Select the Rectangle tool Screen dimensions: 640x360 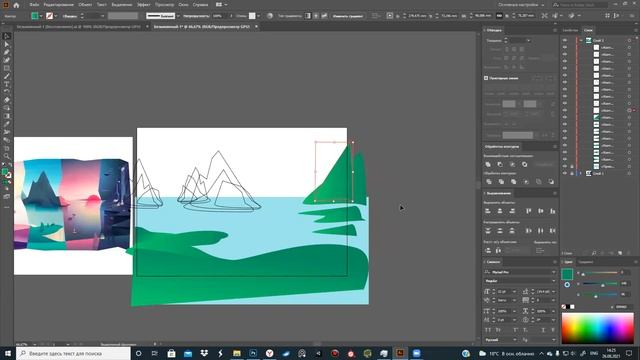pos(7,68)
